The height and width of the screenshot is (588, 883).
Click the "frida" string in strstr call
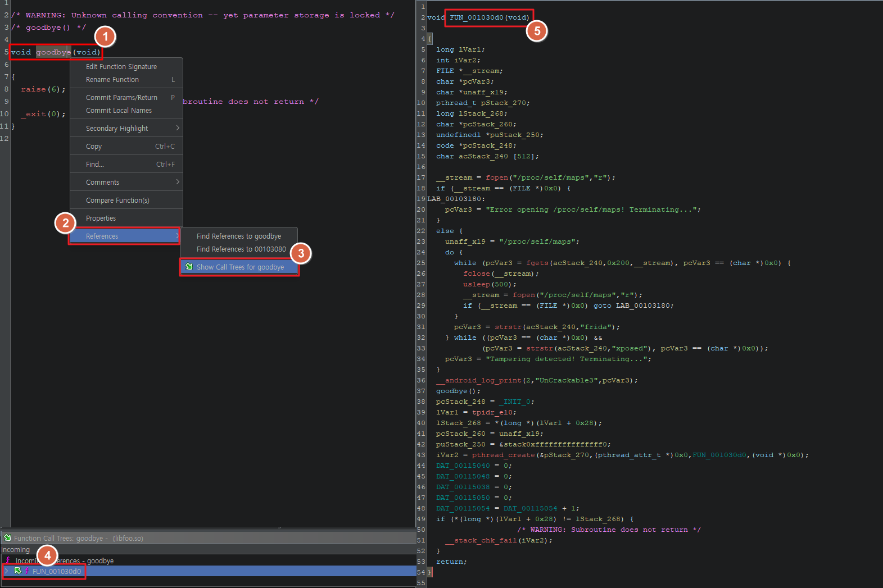(x=596, y=327)
